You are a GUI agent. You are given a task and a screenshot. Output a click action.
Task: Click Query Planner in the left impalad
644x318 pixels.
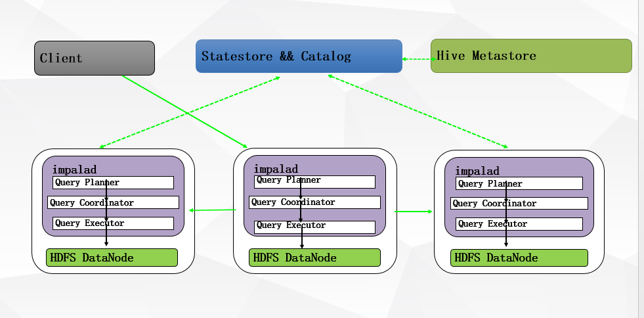(113, 183)
